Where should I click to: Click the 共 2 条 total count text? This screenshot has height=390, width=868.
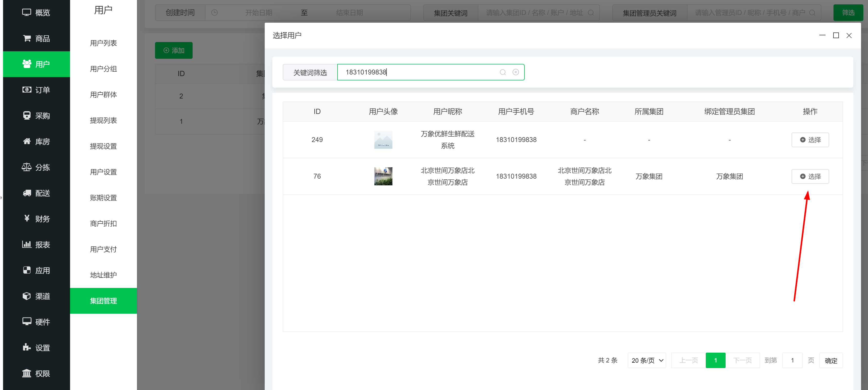607,361
